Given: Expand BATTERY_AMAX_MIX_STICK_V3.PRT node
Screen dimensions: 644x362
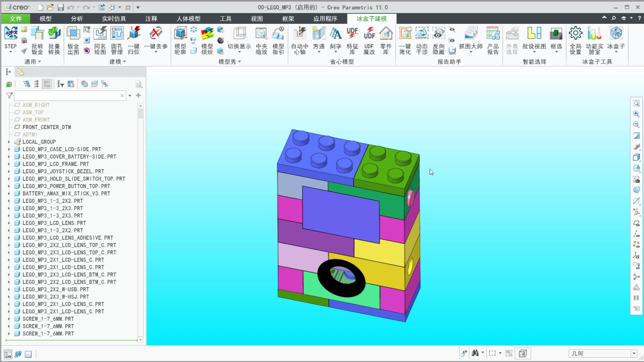Looking at the screenshot, I should pos(9,193).
